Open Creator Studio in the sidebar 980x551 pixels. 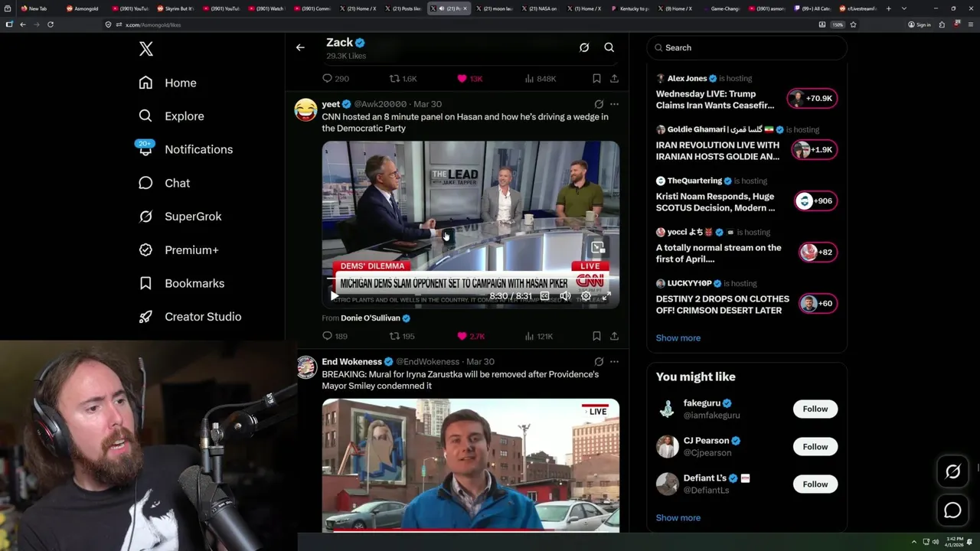190,317
